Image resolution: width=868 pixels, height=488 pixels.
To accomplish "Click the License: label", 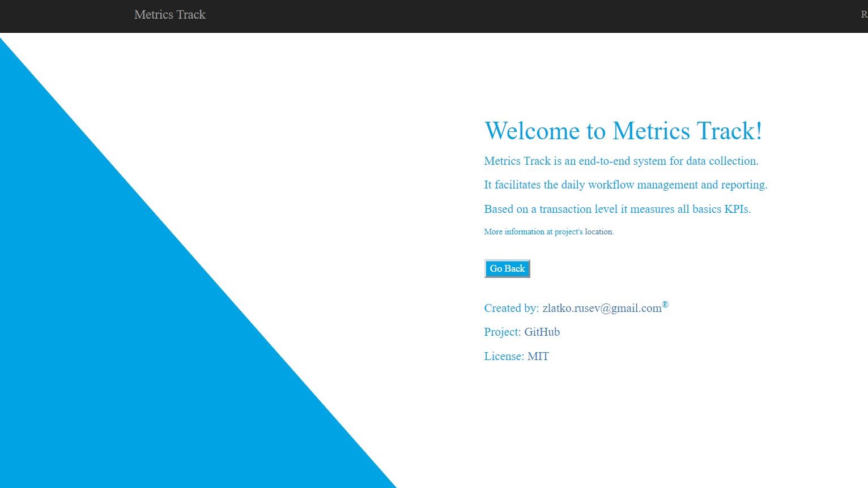I will coord(504,356).
